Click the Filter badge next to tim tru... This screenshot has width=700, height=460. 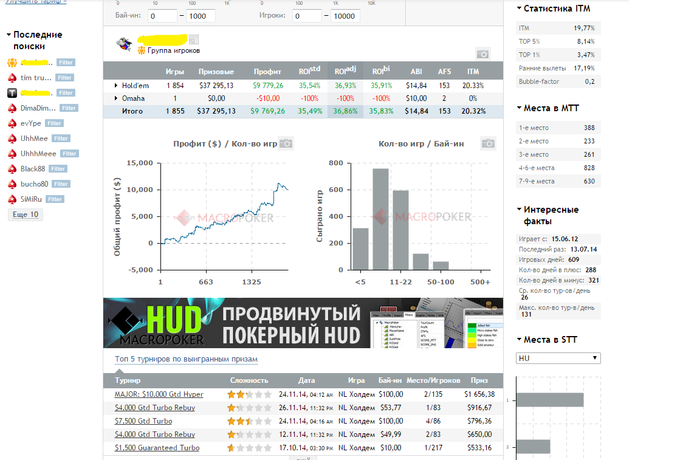pyautogui.click(x=65, y=78)
